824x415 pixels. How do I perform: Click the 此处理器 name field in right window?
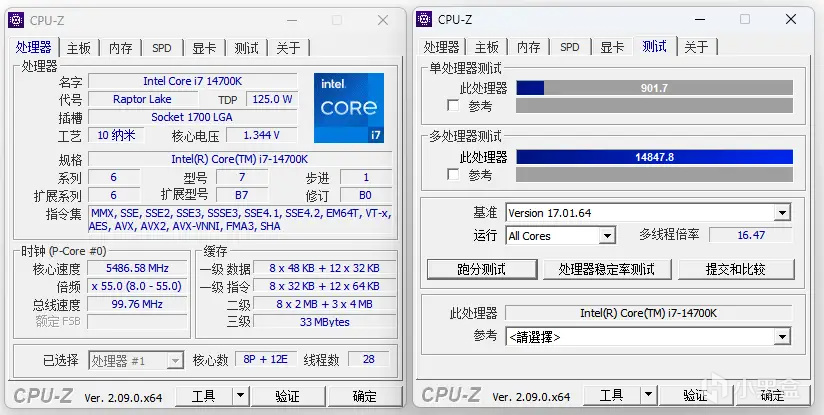click(648, 313)
